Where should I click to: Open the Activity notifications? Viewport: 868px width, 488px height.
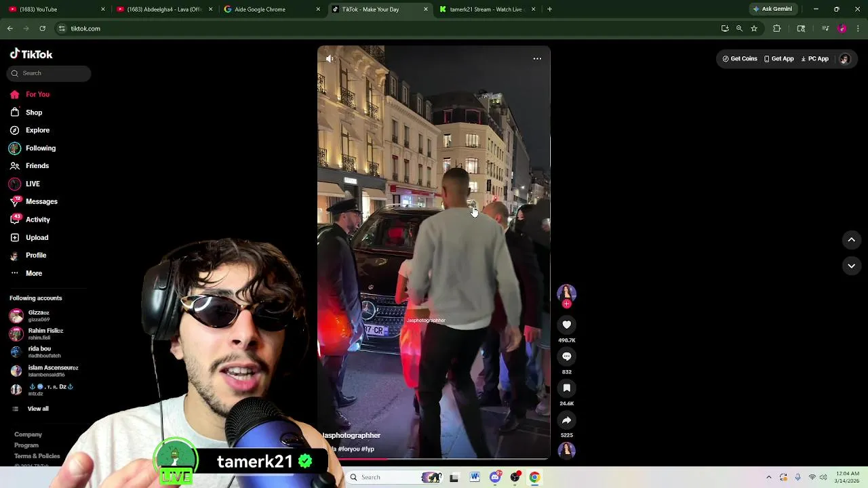30,220
